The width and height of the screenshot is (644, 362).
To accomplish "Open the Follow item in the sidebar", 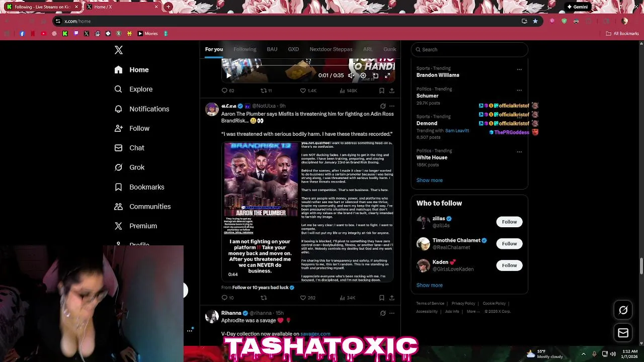I will [132, 128].
